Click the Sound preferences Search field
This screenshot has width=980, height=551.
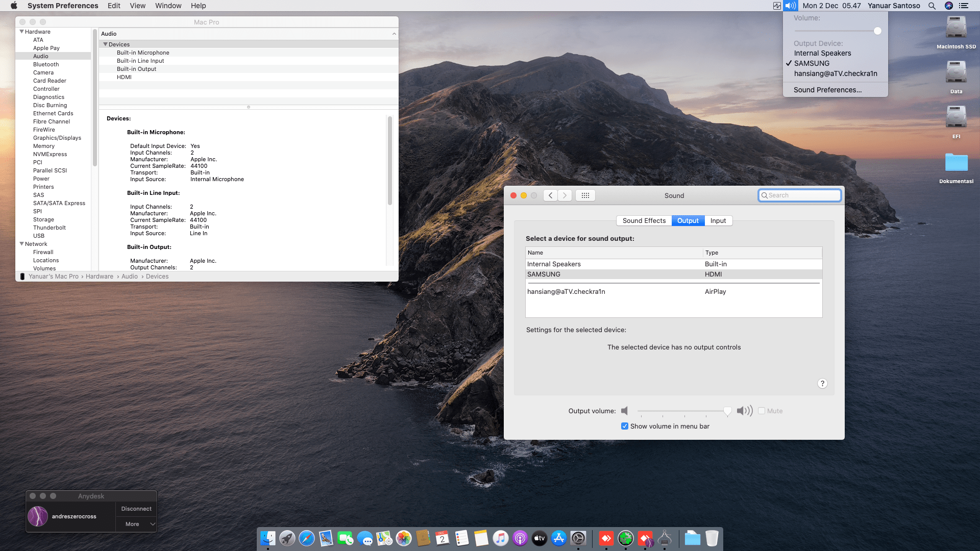[x=799, y=195]
